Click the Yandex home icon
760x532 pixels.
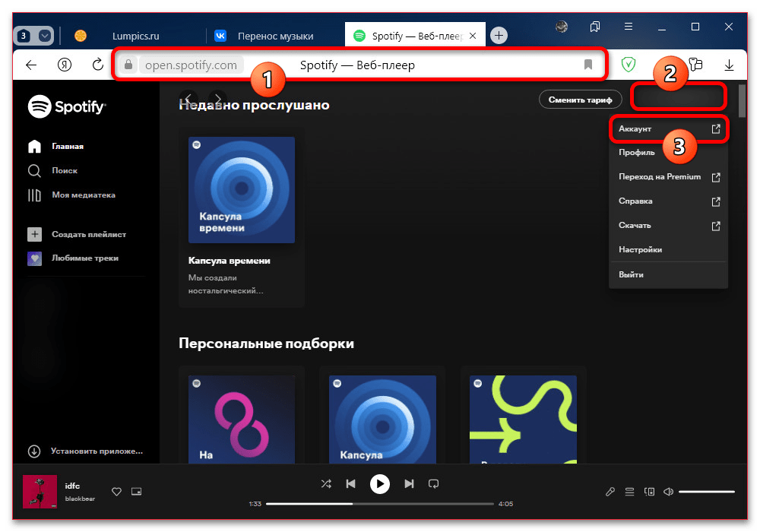coord(65,65)
